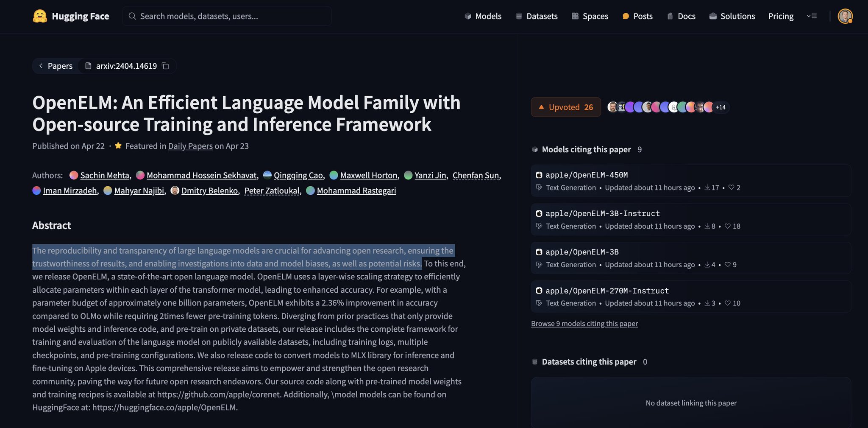Open author Maxwell Horton's profile
The width and height of the screenshot is (868, 428).
coord(369,175)
